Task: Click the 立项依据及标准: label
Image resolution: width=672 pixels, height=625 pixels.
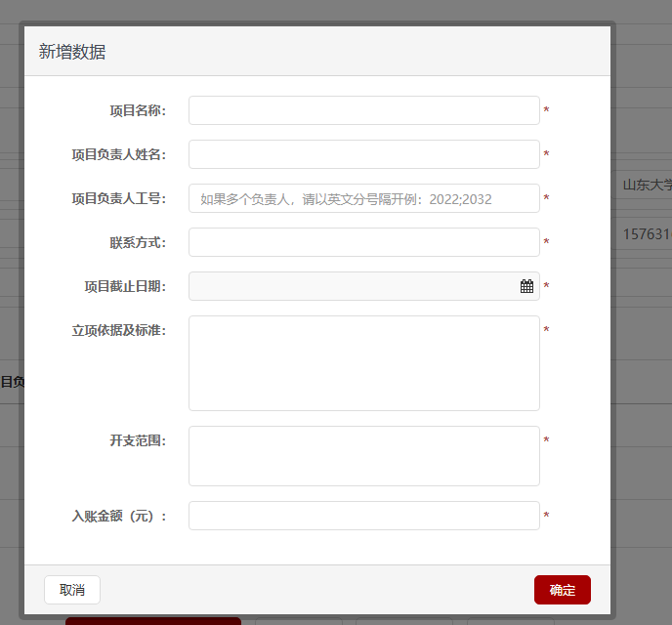Action: point(119,331)
